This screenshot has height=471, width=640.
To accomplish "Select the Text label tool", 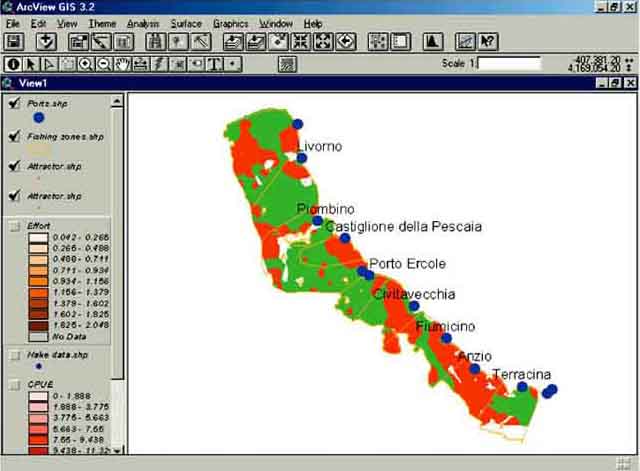I will coord(214,64).
